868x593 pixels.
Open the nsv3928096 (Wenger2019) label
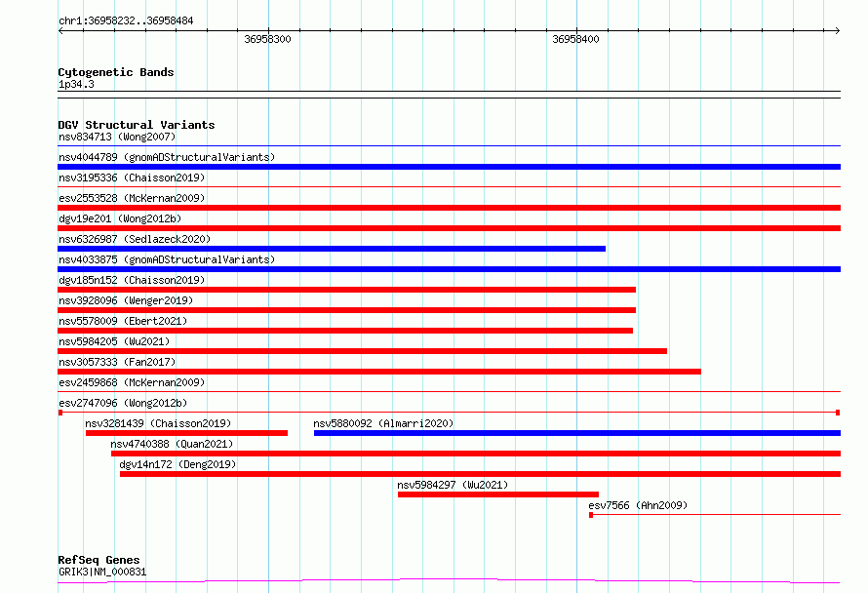126,300
